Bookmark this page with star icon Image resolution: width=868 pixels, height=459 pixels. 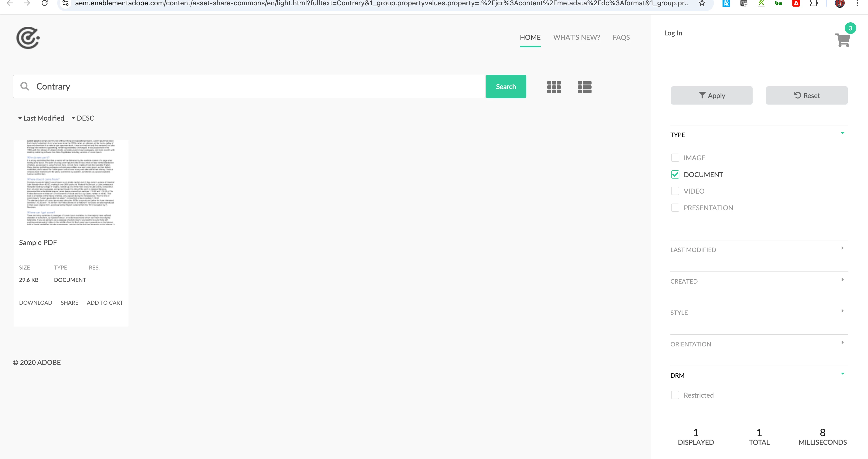[x=702, y=3]
